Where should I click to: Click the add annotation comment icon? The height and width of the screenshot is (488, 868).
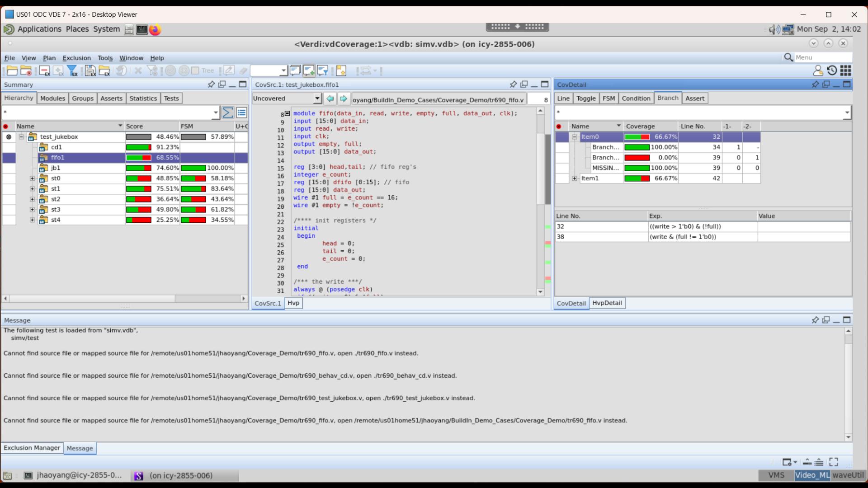click(309, 70)
